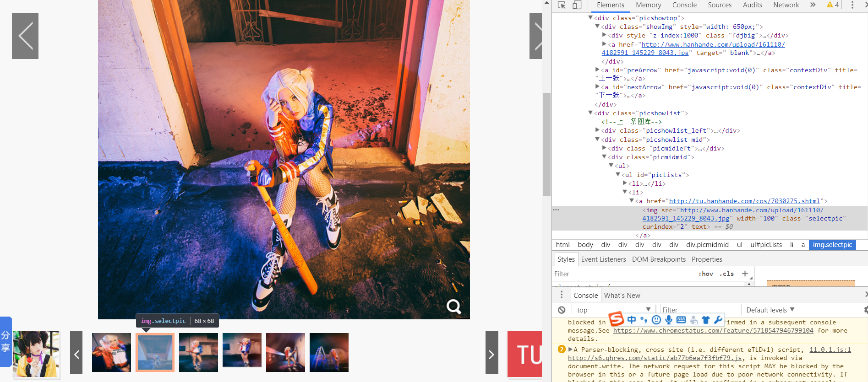This screenshot has width=868, height=382.
Task: Open the Audits tab
Action: pos(753,5)
